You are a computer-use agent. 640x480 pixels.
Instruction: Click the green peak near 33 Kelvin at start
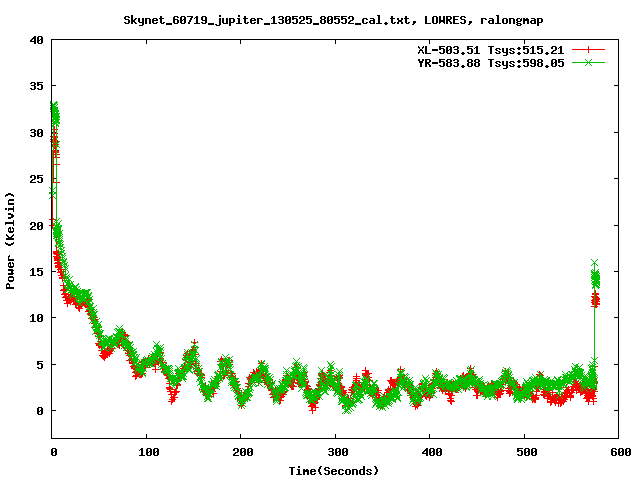55,114
